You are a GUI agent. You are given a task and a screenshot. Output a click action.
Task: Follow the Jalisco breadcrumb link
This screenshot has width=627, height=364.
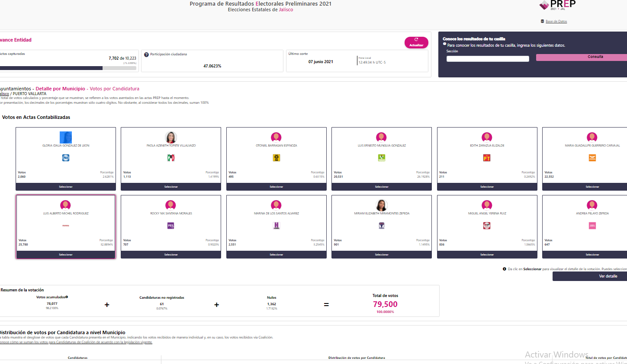click(4, 94)
